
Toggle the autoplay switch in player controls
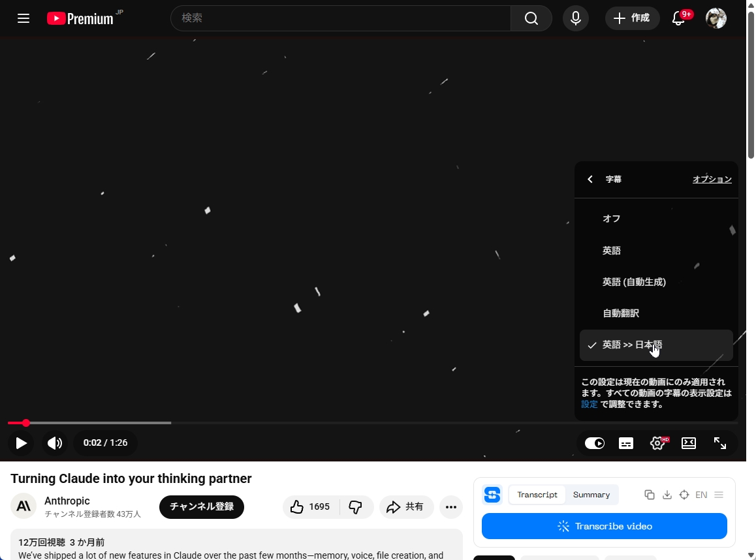(x=594, y=443)
